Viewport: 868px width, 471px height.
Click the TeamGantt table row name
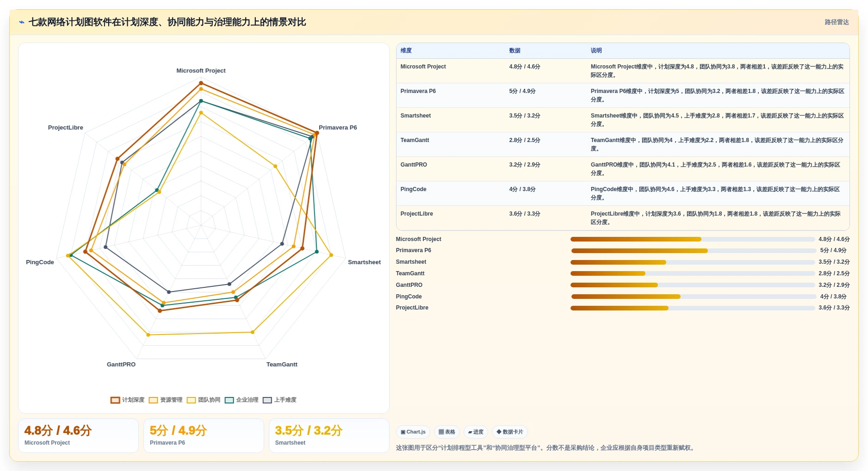pos(415,140)
